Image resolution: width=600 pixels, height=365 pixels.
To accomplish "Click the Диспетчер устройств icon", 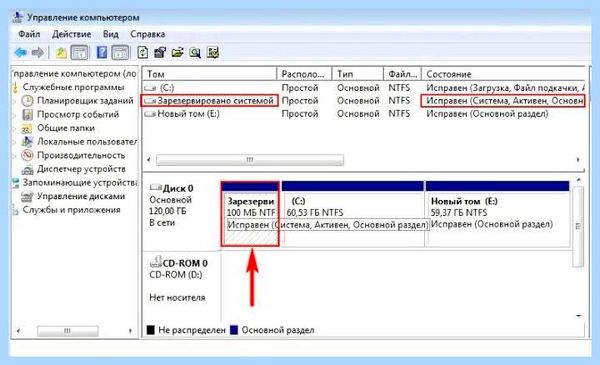I will 27,169.
